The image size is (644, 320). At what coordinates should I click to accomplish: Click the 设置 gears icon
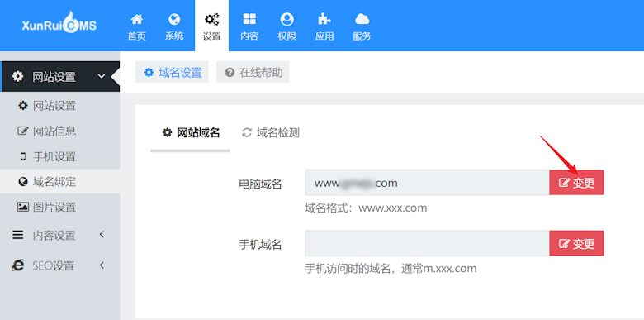[x=212, y=19]
